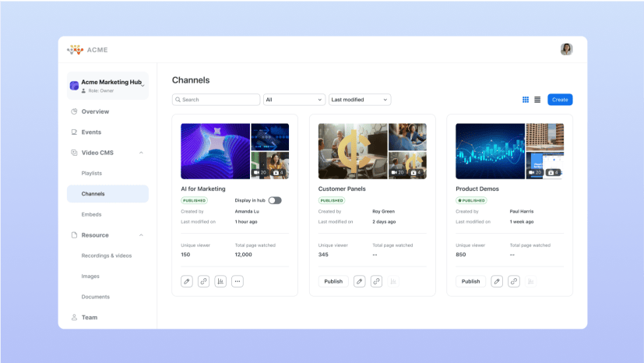The image size is (644, 363).
Task: Go to Playlists in the sidebar
Action: click(92, 173)
